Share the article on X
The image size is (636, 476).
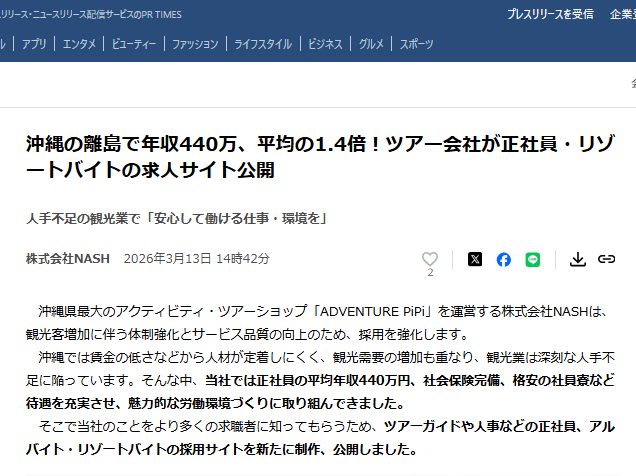[x=475, y=259]
